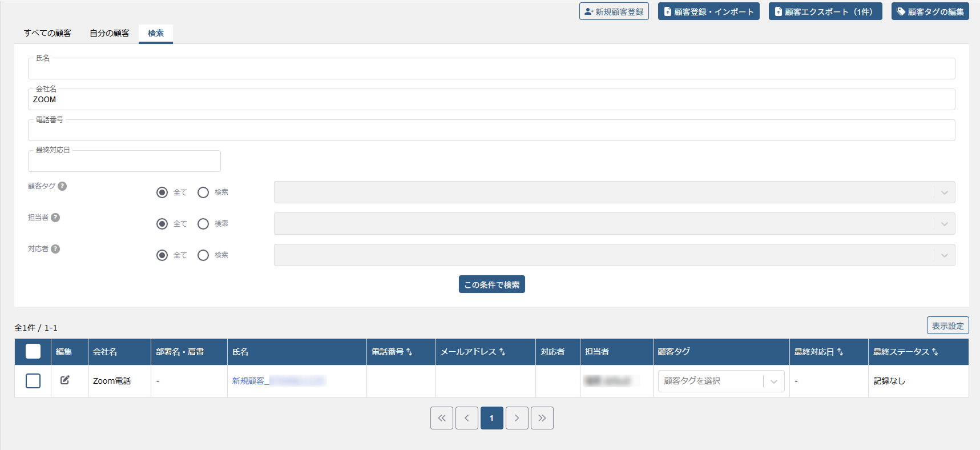The height and width of the screenshot is (450, 980).
Task: Click この条件で検索 button
Action: (491, 284)
